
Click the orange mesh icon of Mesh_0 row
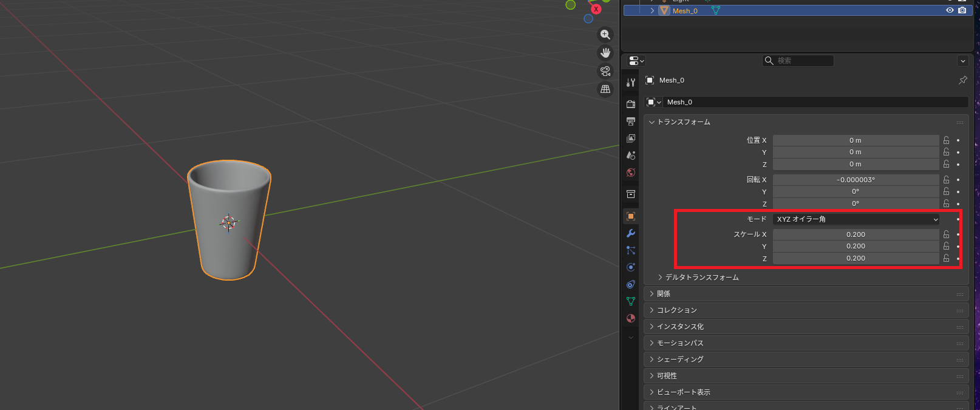[664, 10]
